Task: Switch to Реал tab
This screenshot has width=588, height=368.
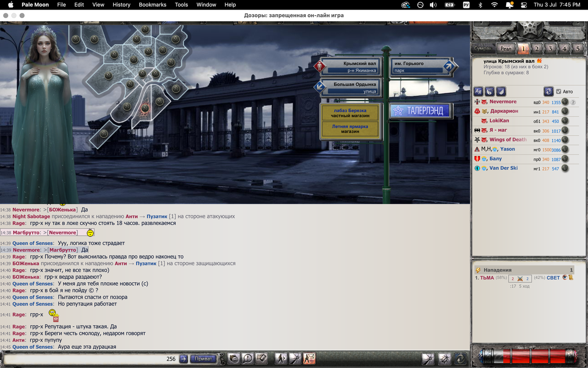Action: click(x=506, y=48)
